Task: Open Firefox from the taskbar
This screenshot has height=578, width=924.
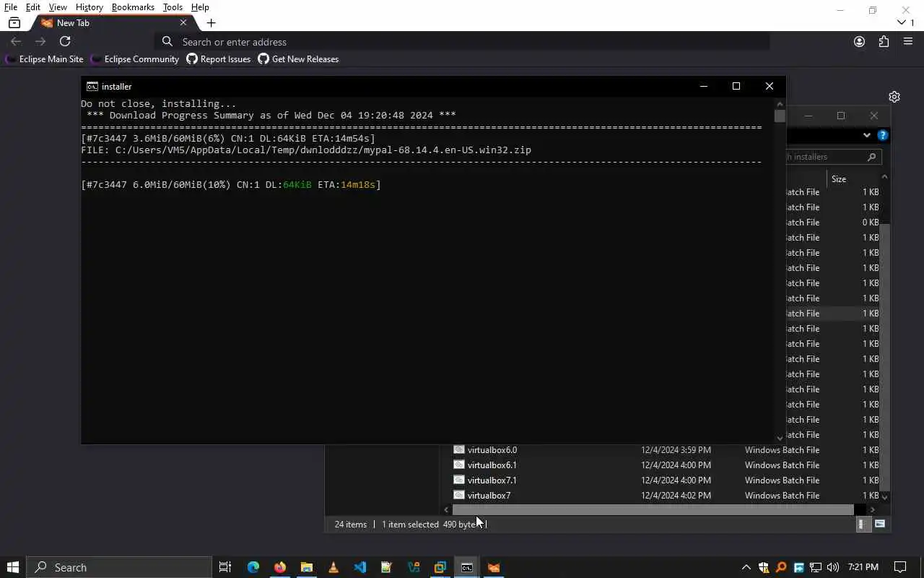Action: tap(280, 567)
